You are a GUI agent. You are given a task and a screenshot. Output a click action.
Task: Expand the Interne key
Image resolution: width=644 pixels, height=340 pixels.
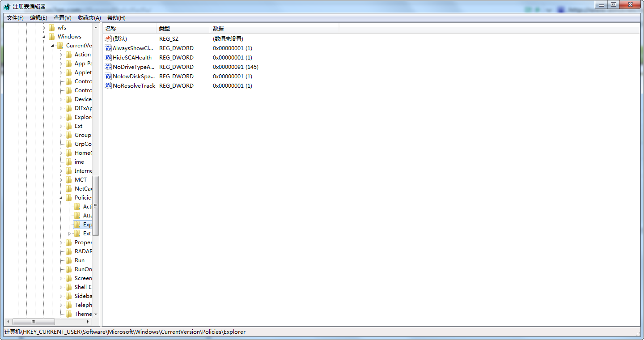coord(61,171)
